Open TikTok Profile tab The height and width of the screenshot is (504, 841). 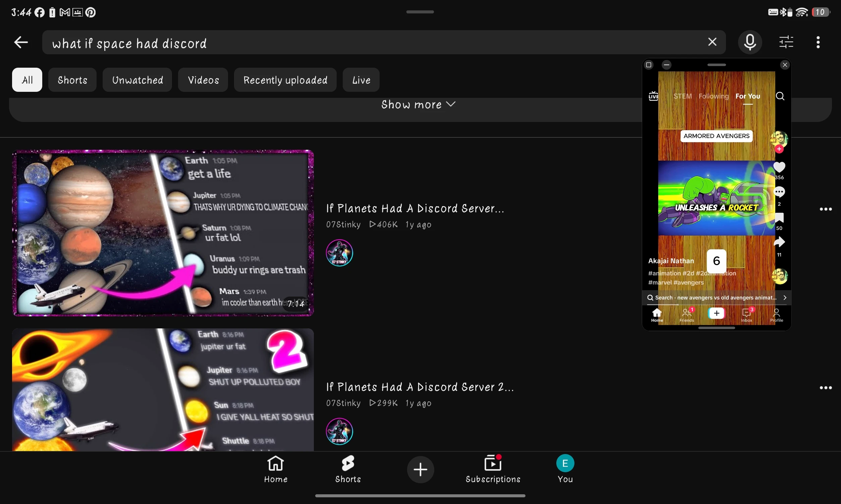tap(776, 315)
